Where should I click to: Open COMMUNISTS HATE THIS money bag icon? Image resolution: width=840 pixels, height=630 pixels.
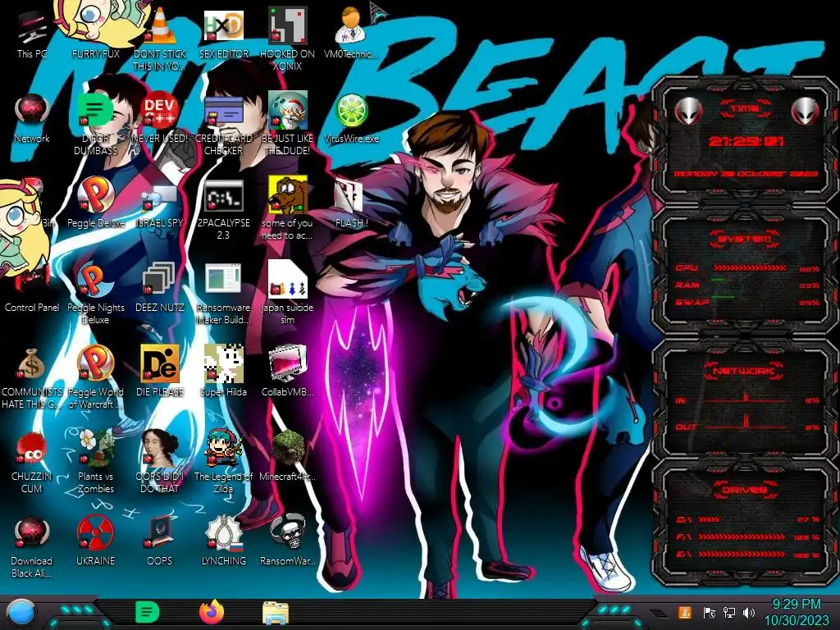[x=32, y=378]
